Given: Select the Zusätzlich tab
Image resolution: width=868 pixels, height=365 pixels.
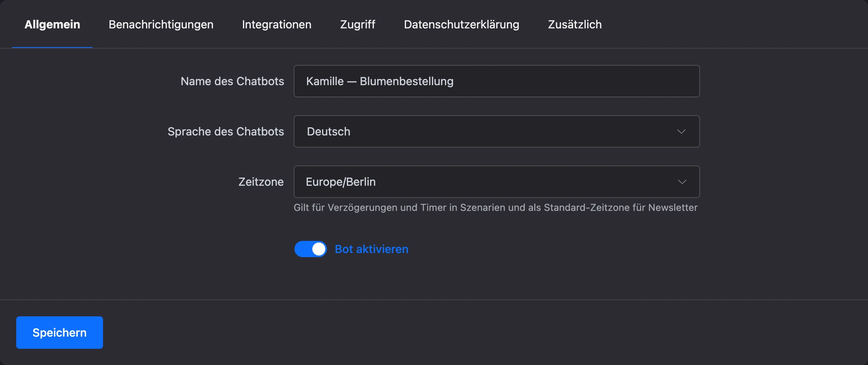Looking at the screenshot, I should 575,24.
